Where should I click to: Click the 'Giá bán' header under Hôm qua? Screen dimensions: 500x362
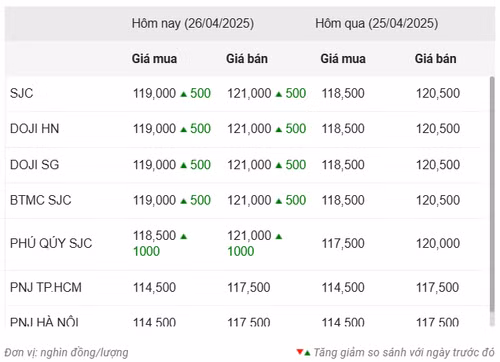(435, 59)
